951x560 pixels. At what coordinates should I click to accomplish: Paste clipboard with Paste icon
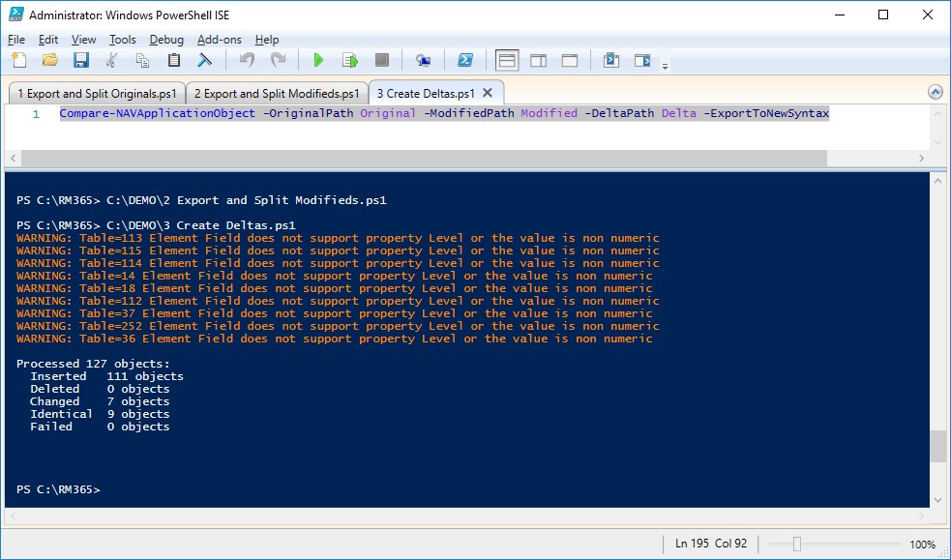tap(174, 60)
